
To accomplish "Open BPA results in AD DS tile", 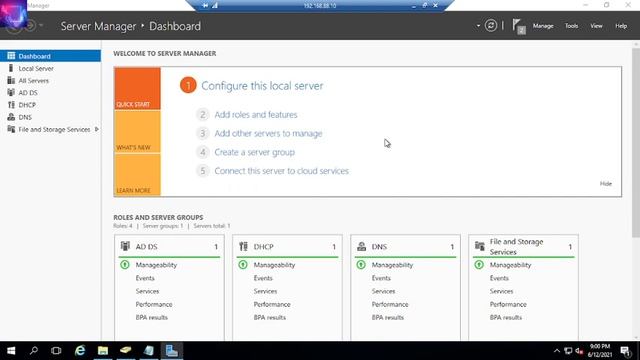I will coord(151,317).
